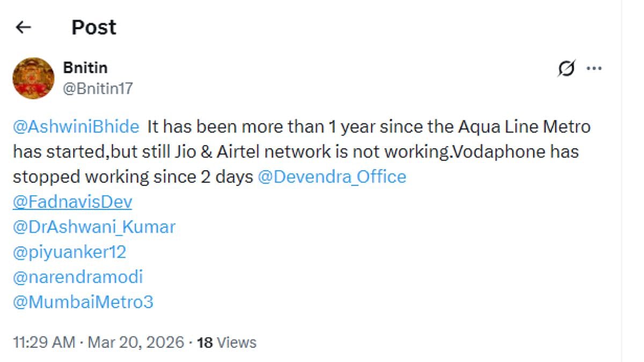Open the Bnitin display name profile link

click(85, 68)
